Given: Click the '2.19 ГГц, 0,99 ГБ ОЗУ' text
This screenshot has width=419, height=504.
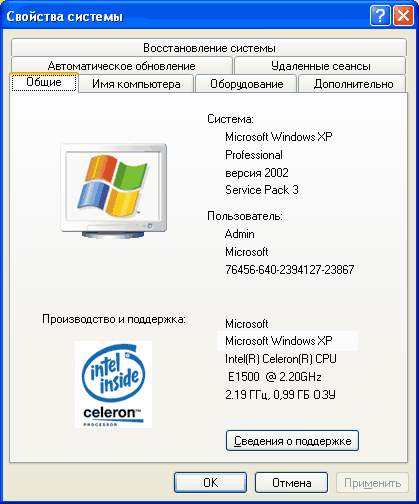Looking at the screenshot, I should [x=280, y=395].
